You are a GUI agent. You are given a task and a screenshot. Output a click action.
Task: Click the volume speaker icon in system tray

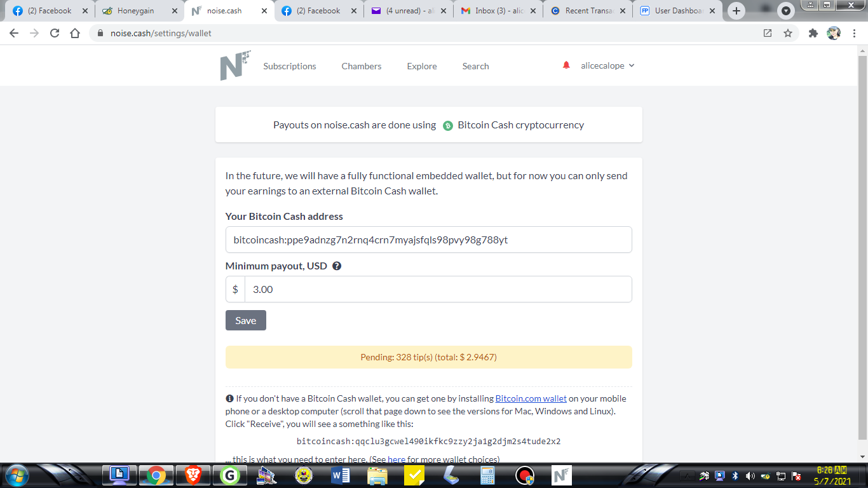[750, 476]
